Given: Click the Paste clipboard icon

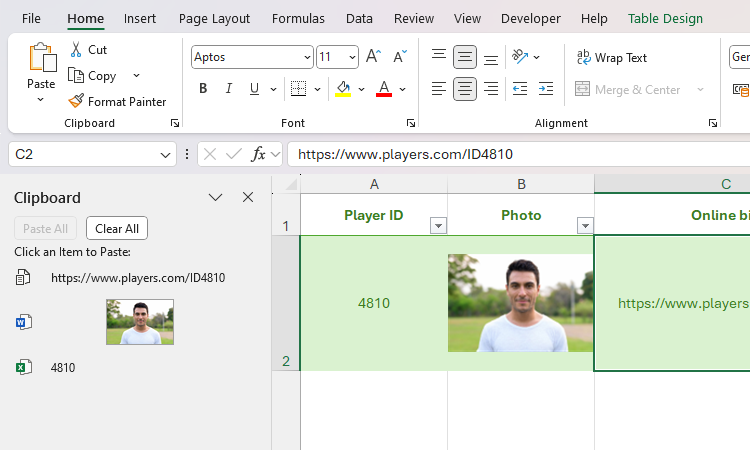Looking at the screenshot, I should (x=41, y=60).
